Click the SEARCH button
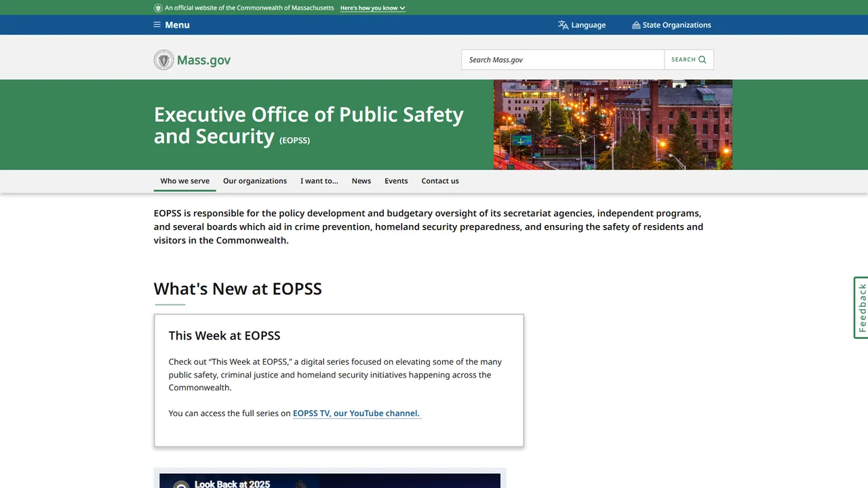868x488 pixels. click(x=689, y=60)
